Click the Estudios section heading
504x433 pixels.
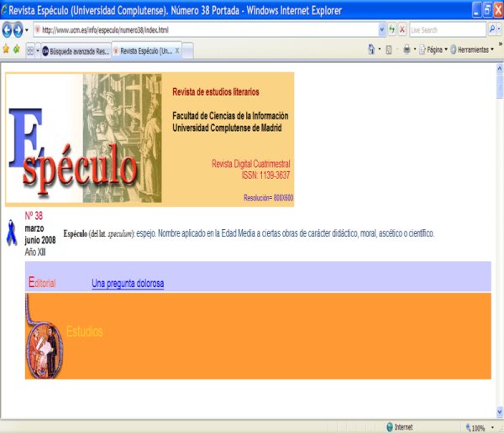click(x=85, y=331)
